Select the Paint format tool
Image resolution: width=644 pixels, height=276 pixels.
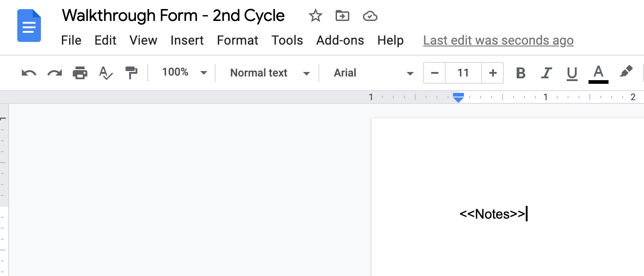point(131,73)
